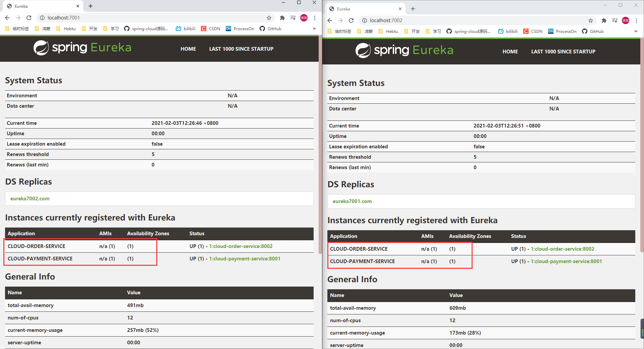Image resolution: width=644 pixels, height=349 pixels.
Task: Open bilibili bookmark in the right window
Action: tap(508, 31)
